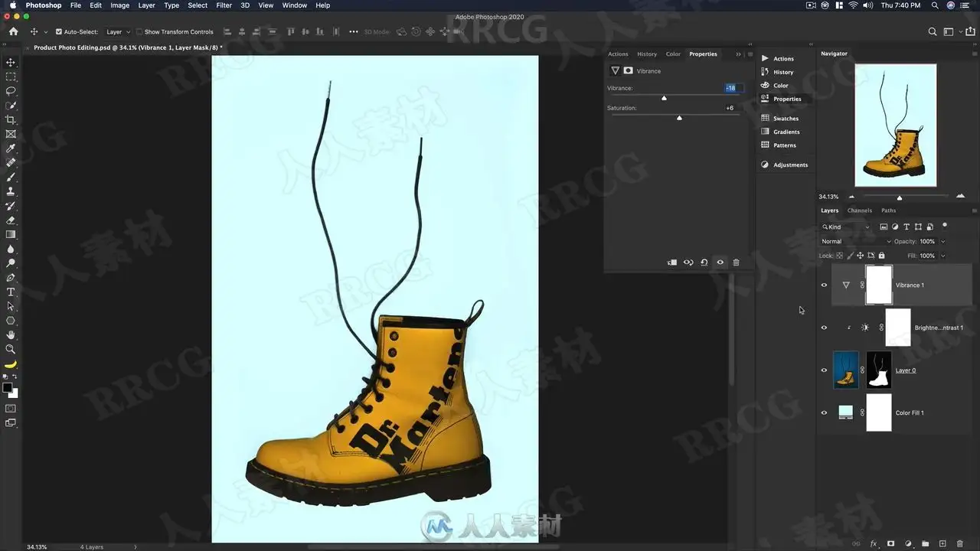Viewport: 980px width, 551px height.
Task: Select the Blur tool
Action: point(11,249)
